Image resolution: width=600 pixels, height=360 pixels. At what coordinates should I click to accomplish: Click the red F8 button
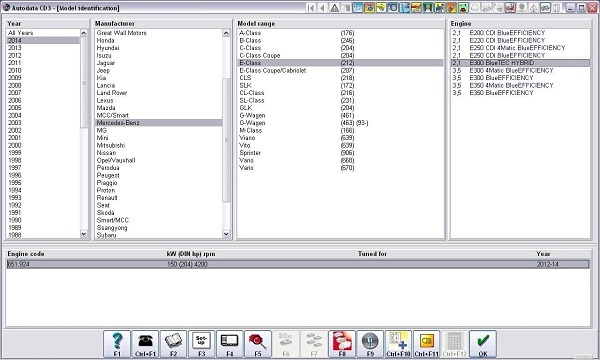tap(342, 344)
